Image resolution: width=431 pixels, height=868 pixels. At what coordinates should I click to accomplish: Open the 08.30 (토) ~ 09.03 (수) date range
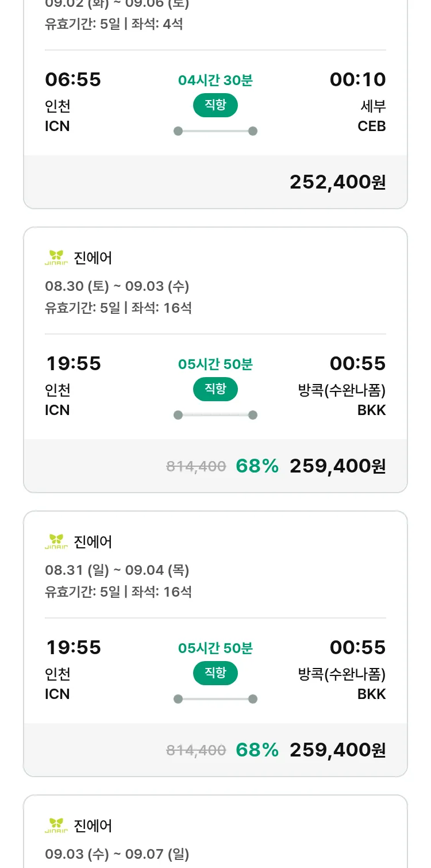click(x=117, y=286)
